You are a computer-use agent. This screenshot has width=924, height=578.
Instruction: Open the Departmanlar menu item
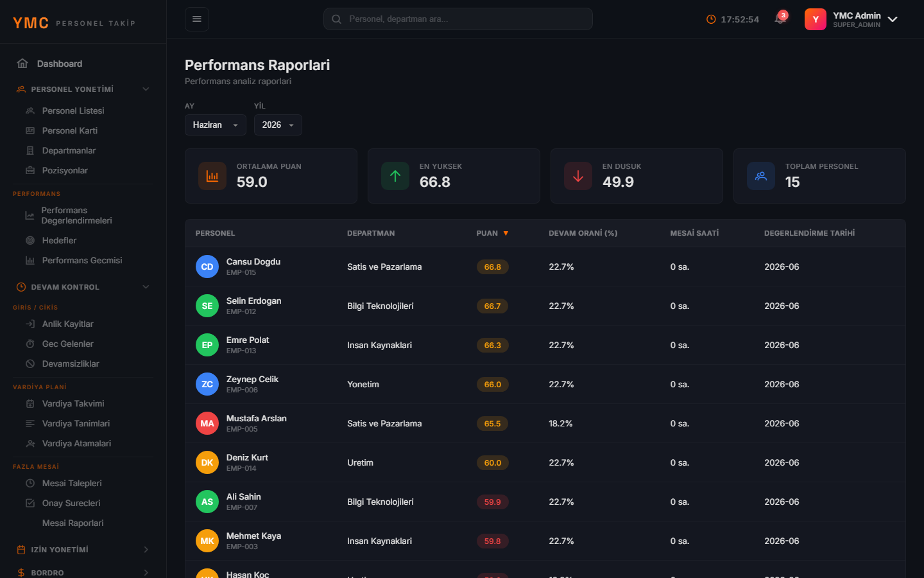click(69, 150)
